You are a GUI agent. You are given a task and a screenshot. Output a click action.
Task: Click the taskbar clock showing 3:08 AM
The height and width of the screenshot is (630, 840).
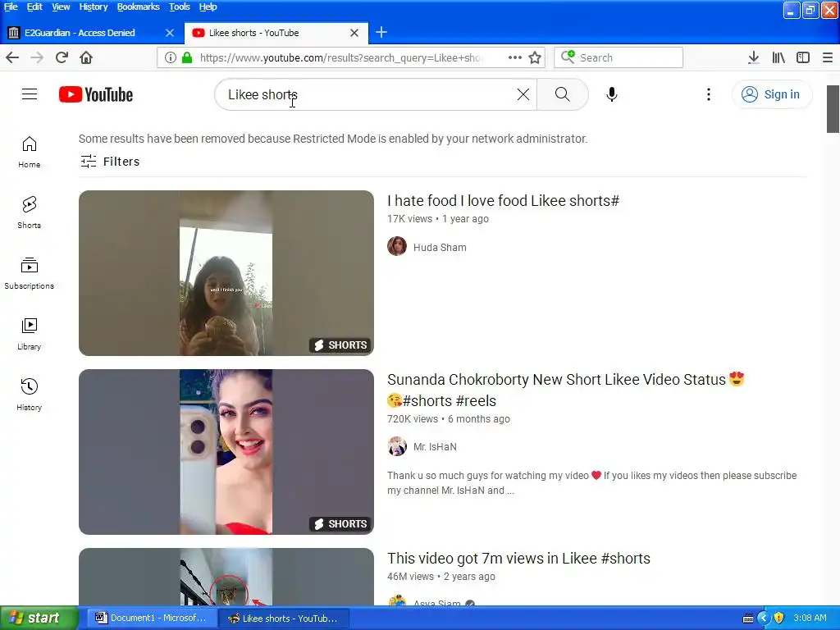pyautogui.click(x=810, y=619)
